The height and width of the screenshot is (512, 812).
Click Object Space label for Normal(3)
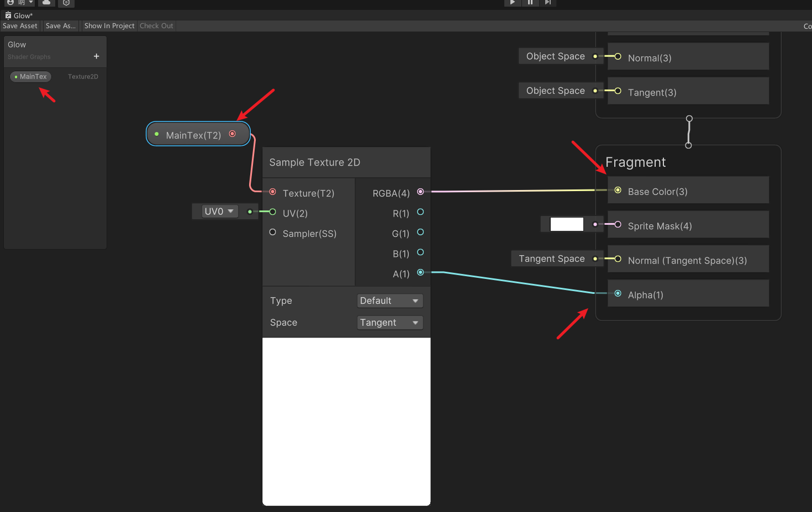[x=555, y=56]
